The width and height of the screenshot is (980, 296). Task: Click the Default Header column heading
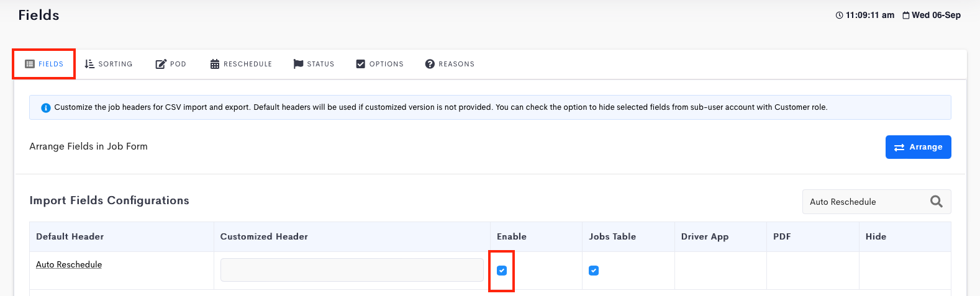(70, 236)
